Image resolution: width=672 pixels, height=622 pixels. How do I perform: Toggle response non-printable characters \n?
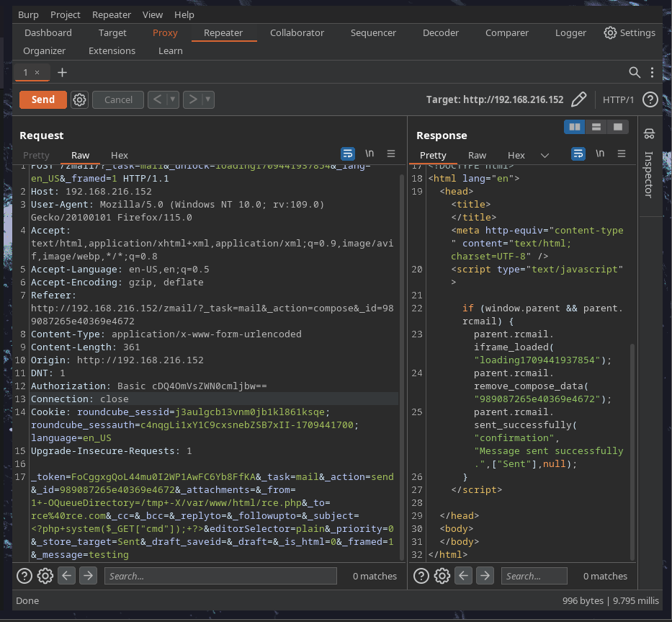click(600, 154)
